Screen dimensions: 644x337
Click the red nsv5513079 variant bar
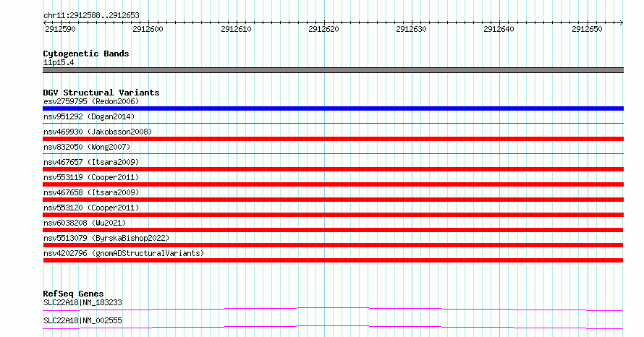click(333, 245)
